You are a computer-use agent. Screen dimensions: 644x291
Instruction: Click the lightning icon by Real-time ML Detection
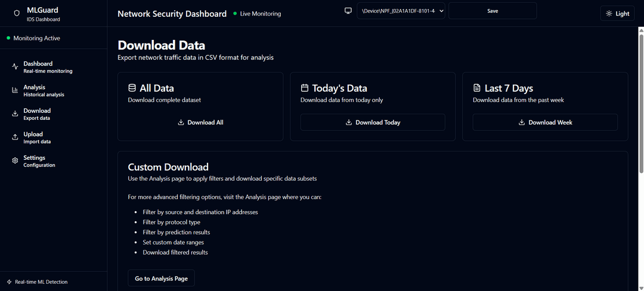point(9,282)
